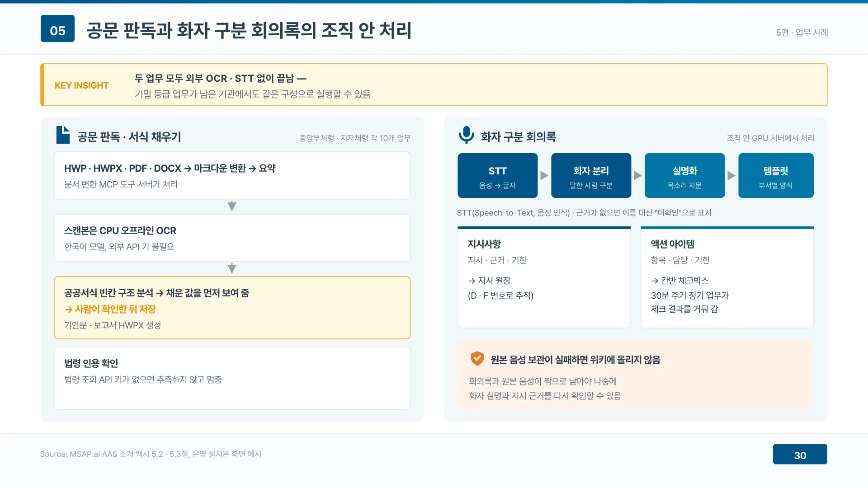Click the document icon beside 공문 판독 heading

(x=63, y=135)
